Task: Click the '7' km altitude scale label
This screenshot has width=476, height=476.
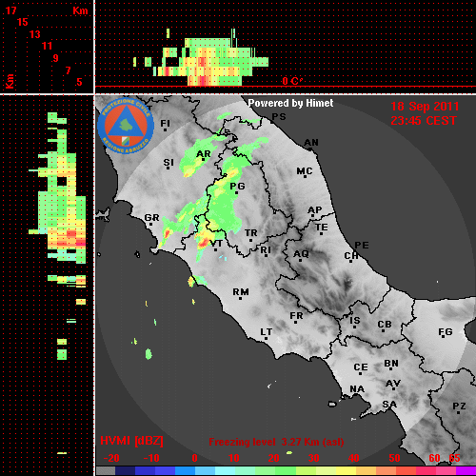Action: point(68,70)
